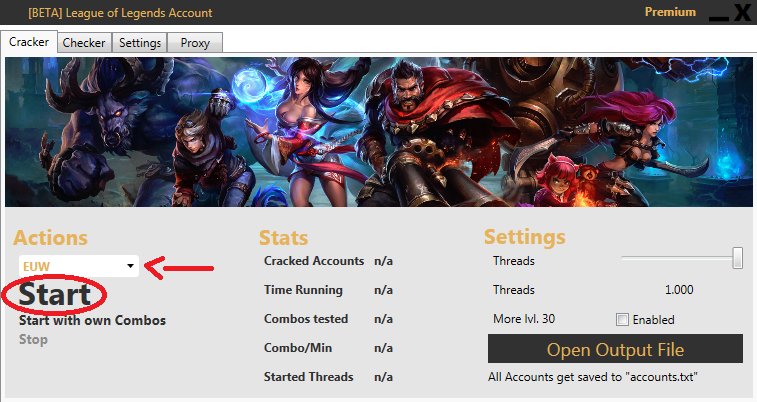Expand the EUW region dropdown
This screenshot has width=757, height=402.
(79, 266)
